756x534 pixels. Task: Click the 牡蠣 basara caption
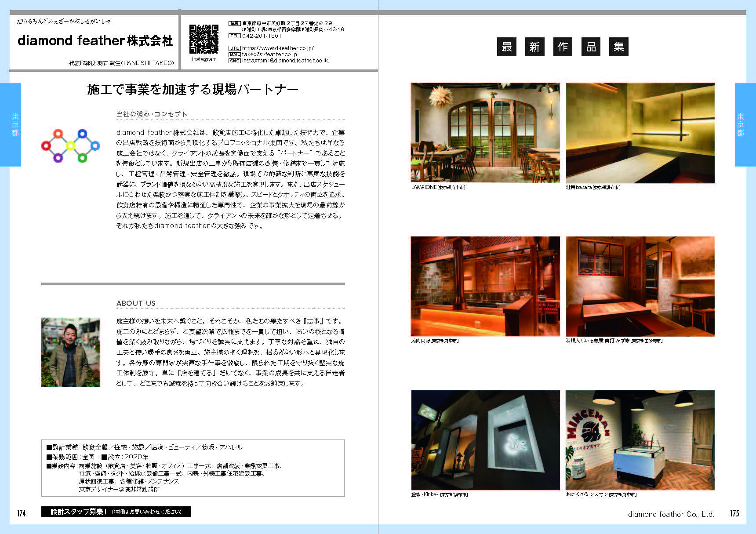(593, 187)
